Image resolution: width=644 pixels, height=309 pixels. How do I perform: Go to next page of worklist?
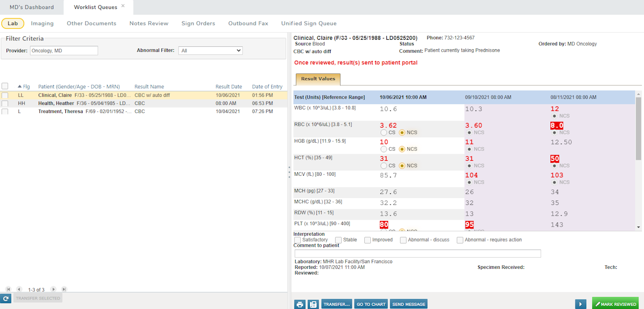click(x=53, y=289)
